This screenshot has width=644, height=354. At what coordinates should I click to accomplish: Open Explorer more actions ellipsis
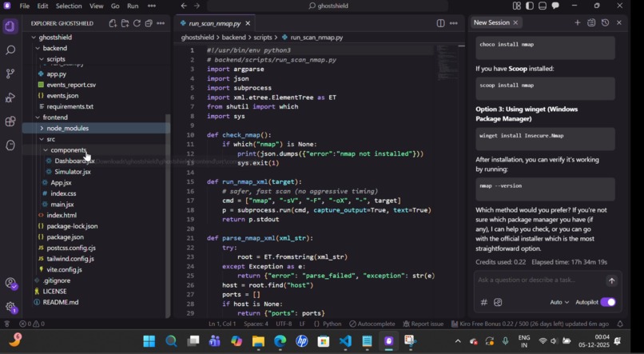click(x=161, y=23)
